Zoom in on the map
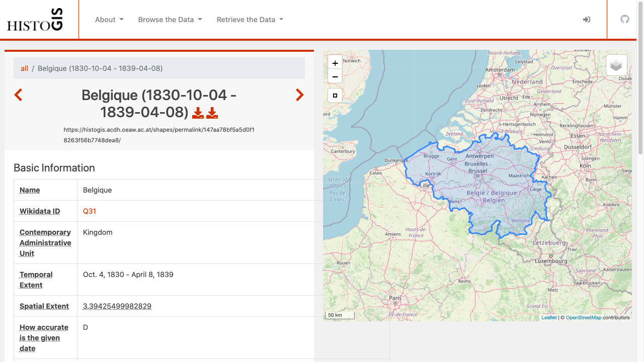 point(335,63)
